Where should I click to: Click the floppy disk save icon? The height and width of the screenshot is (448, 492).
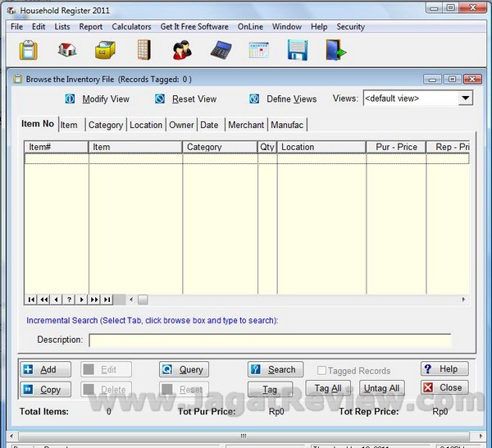tap(297, 50)
